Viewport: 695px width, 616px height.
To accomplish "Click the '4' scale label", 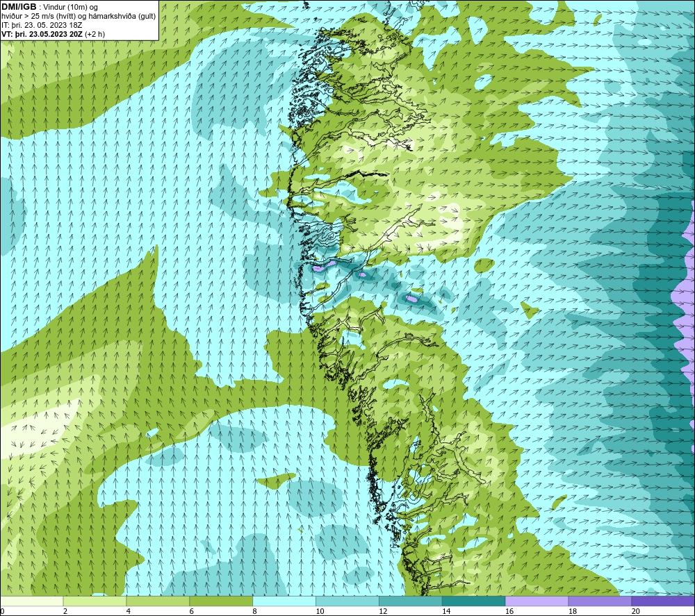I will tap(129, 611).
